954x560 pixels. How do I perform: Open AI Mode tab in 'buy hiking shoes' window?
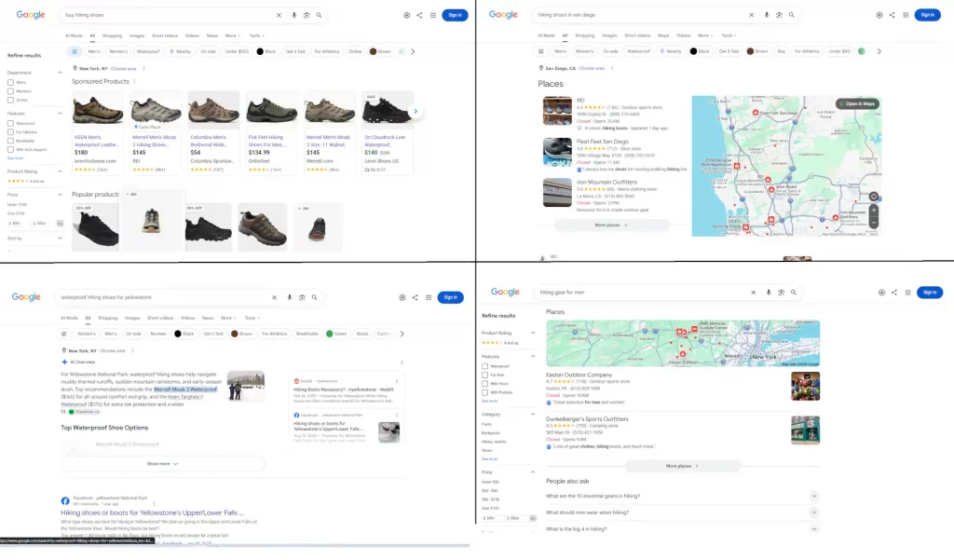pos(74,36)
